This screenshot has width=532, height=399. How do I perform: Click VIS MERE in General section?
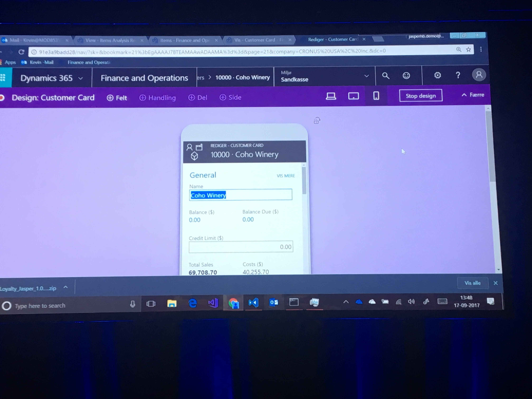click(286, 176)
